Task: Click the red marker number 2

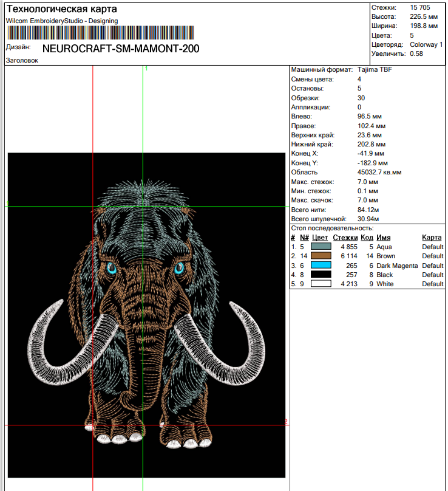Action: coord(286,422)
